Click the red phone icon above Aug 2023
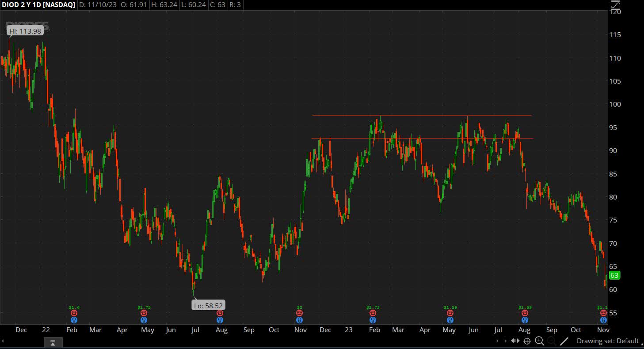The image size is (644, 349). point(525,313)
